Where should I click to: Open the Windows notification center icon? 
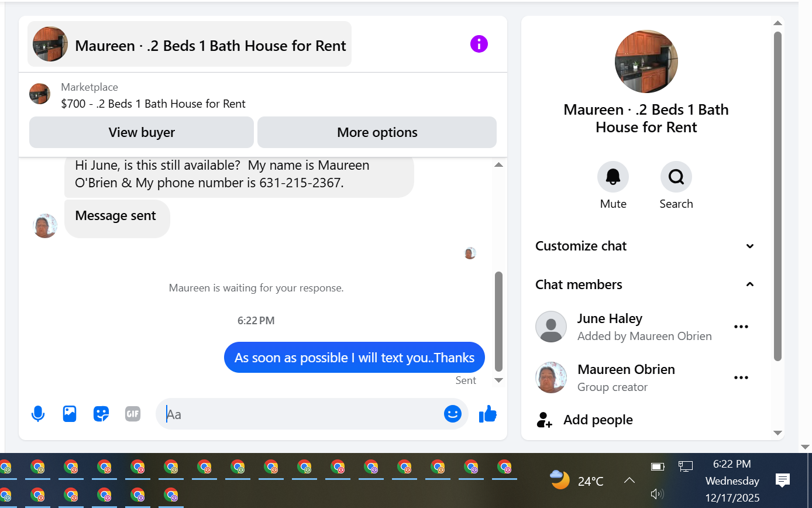click(x=783, y=480)
